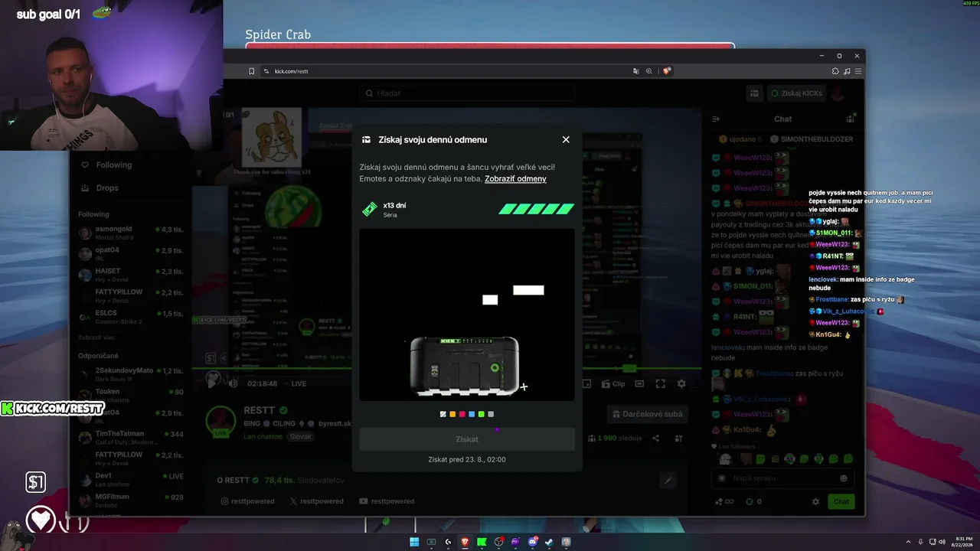
Task: Click the Windows Start button
Action: (x=414, y=542)
